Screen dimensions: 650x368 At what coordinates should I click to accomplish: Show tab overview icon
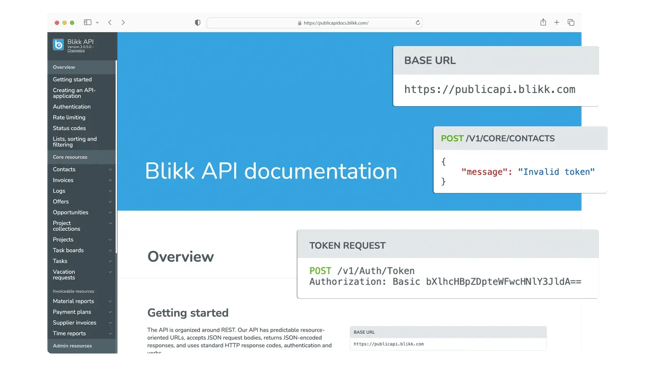[x=571, y=22]
